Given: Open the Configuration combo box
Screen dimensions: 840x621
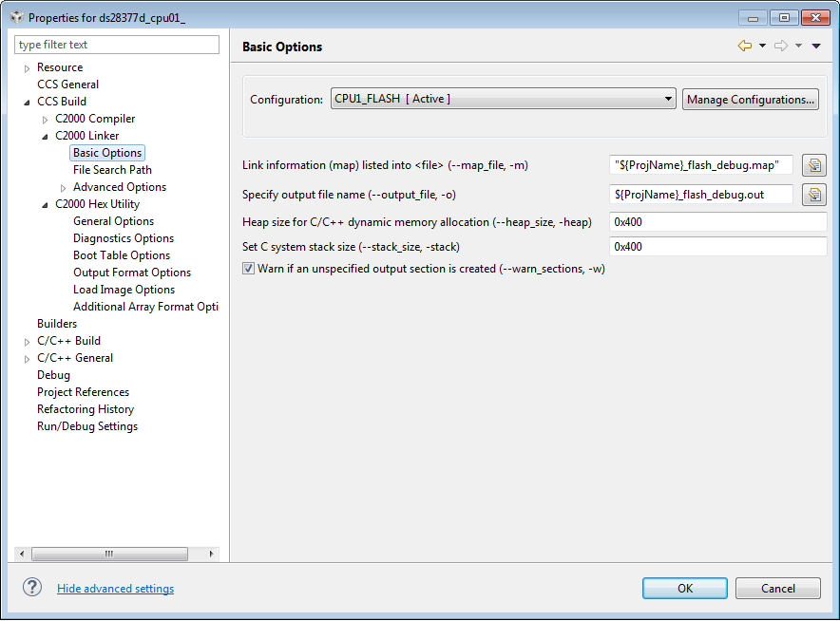Looking at the screenshot, I should click(503, 99).
